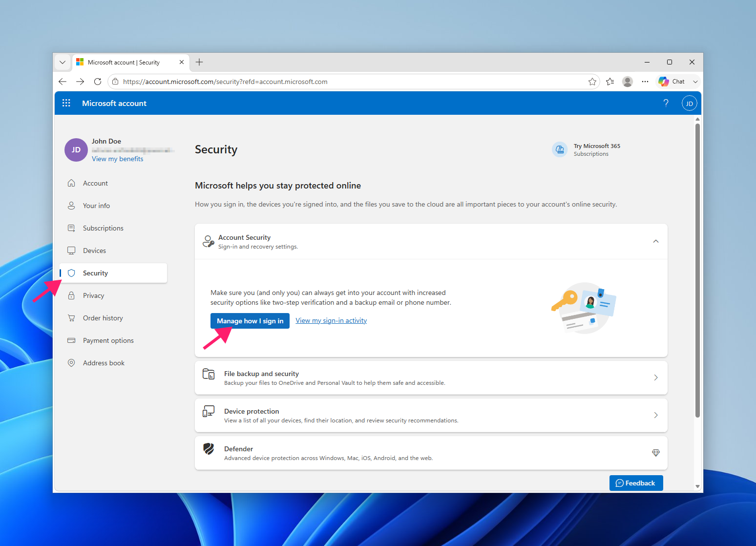
Task: Open View my sign-in activity link
Action: pos(331,320)
